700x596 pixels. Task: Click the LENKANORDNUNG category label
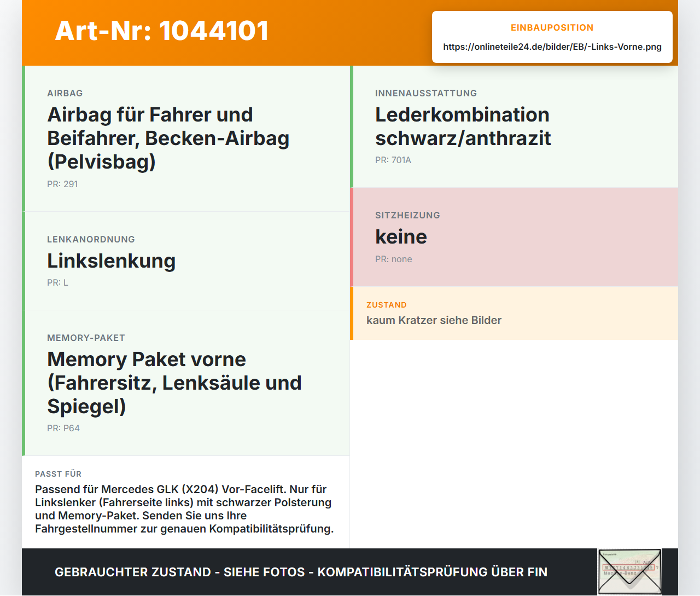pyautogui.click(x=91, y=240)
